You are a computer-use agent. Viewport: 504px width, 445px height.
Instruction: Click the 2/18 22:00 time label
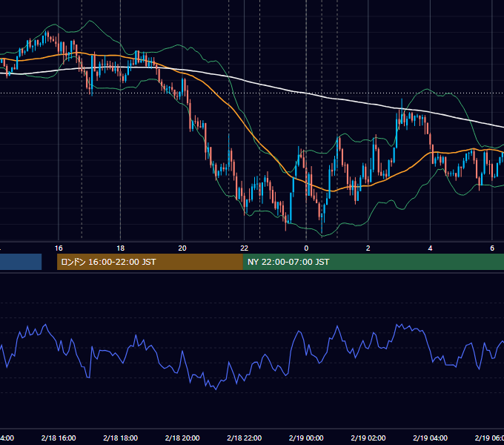coord(245,438)
